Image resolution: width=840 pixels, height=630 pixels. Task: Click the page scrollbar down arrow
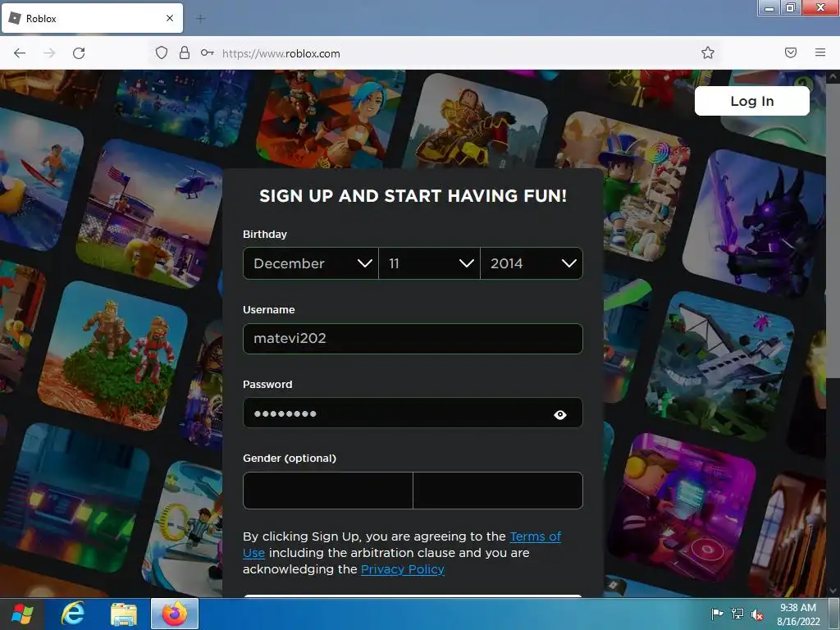coord(833,591)
